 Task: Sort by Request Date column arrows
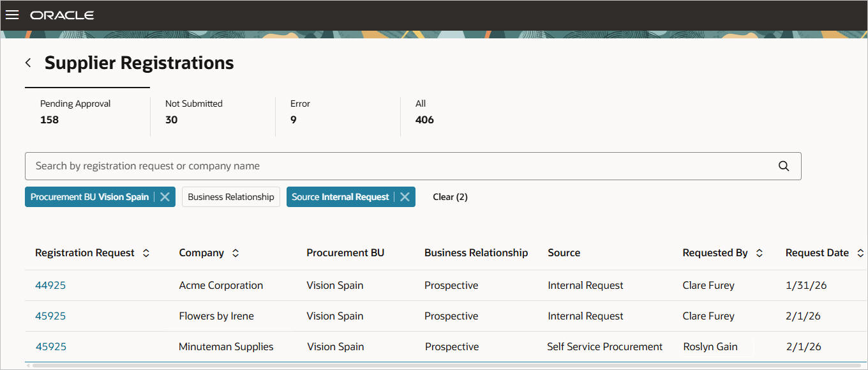[x=860, y=253]
